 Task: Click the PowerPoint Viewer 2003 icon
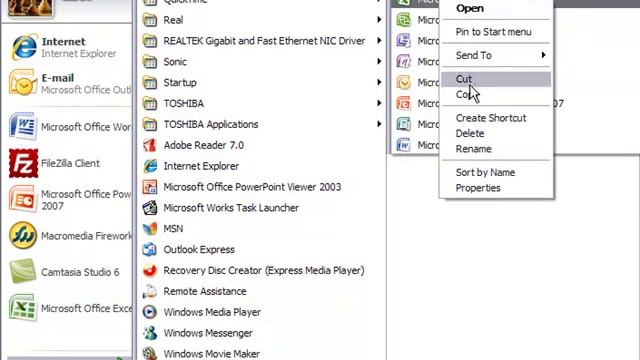(150, 187)
